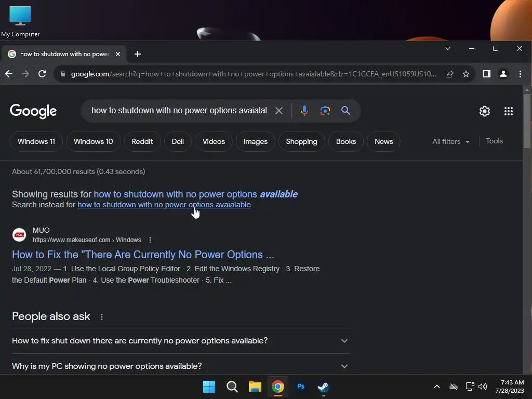Switch to Books results
This screenshot has height=399, width=532.
pos(346,141)
